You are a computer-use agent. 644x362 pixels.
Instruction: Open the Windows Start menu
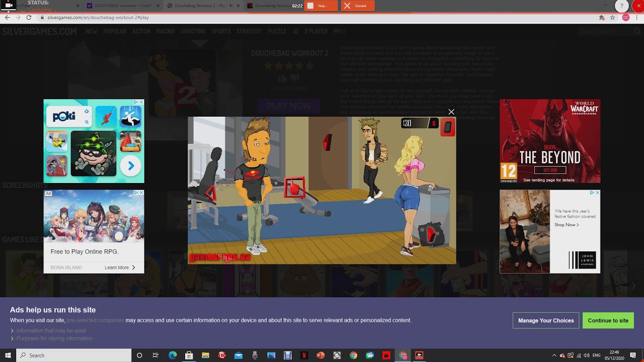click(8, 355)
